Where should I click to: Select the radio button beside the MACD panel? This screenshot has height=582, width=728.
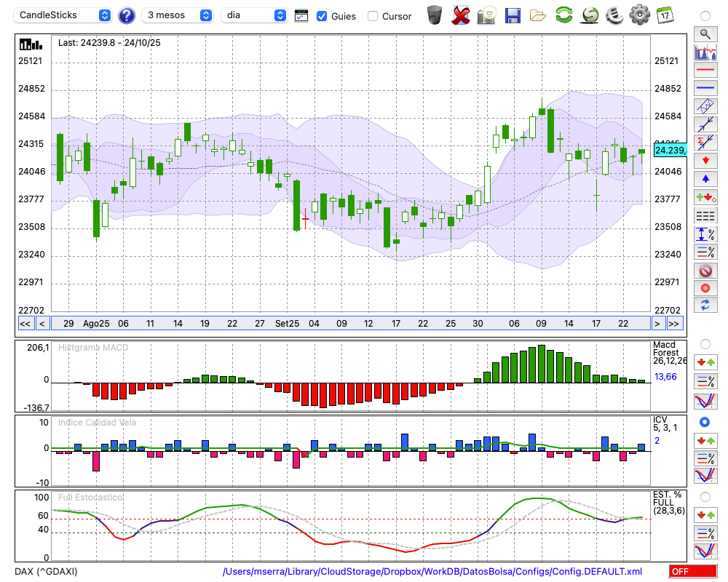[705, 343]
